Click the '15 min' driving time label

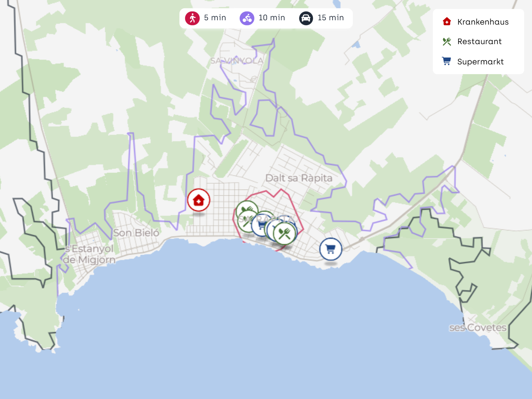[x=331, y=18]
